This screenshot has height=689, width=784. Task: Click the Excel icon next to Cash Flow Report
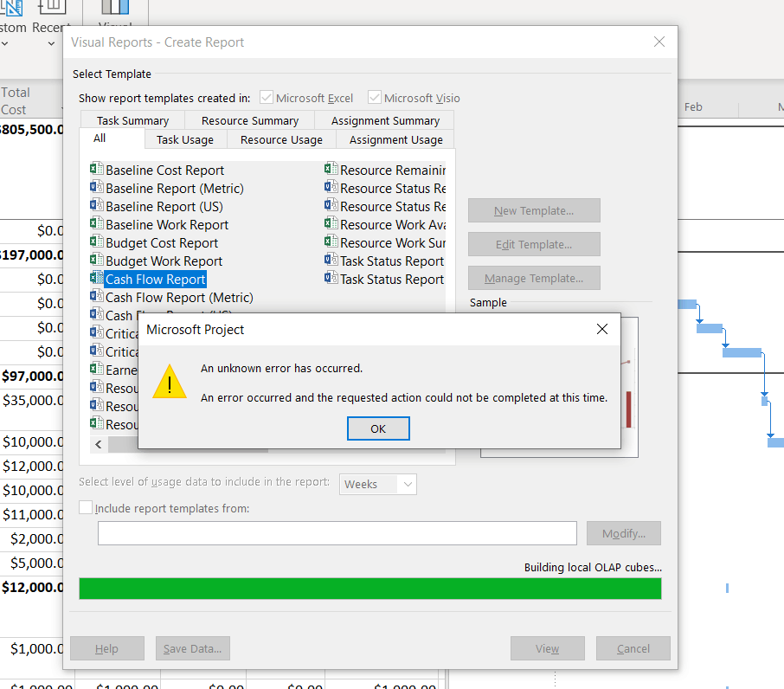point(97,278)
